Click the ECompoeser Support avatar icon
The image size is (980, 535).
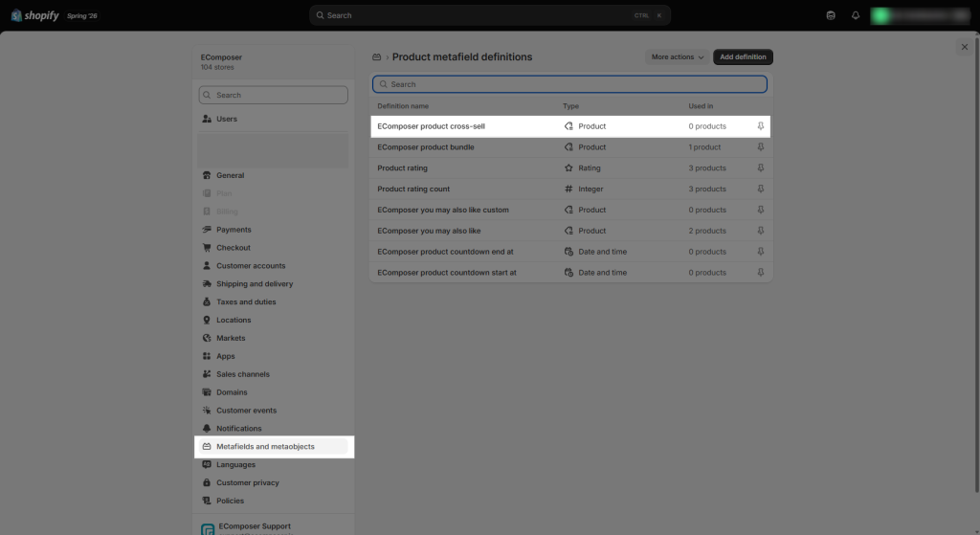(208, 529)
